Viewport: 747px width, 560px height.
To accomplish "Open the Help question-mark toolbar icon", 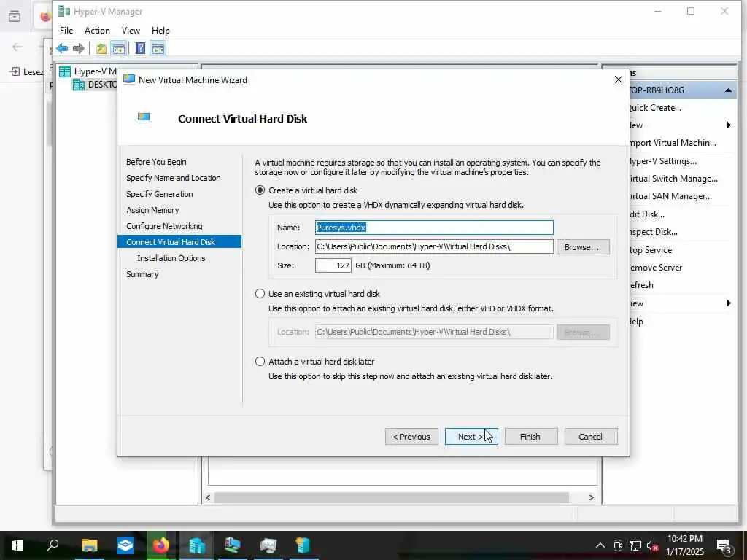I will point(141,49).
